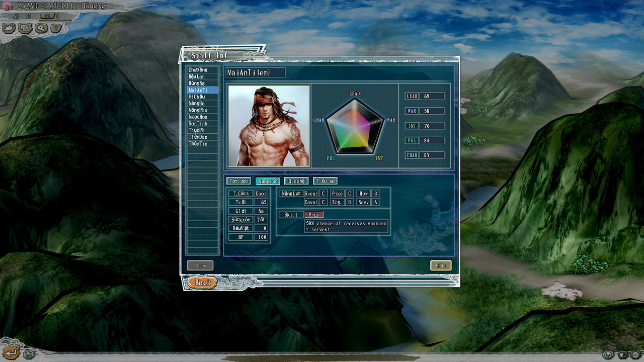Click the CHAR stat label in stats column
This screenshot has width=644, height=362.
coord(412,155)
